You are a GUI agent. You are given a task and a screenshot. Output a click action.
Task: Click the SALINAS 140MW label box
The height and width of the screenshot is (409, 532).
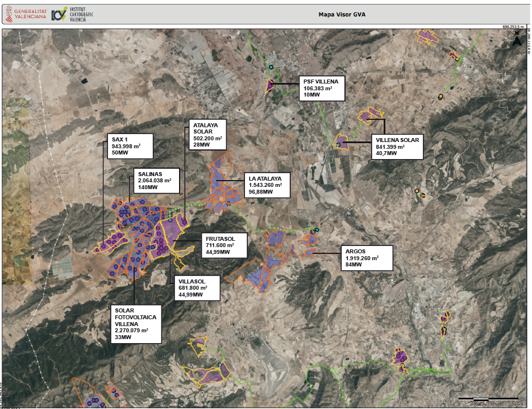pos(157,180)
